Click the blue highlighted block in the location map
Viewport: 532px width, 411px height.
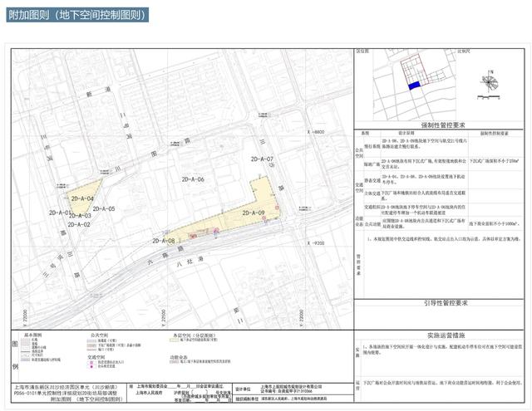tap(414, 86)
